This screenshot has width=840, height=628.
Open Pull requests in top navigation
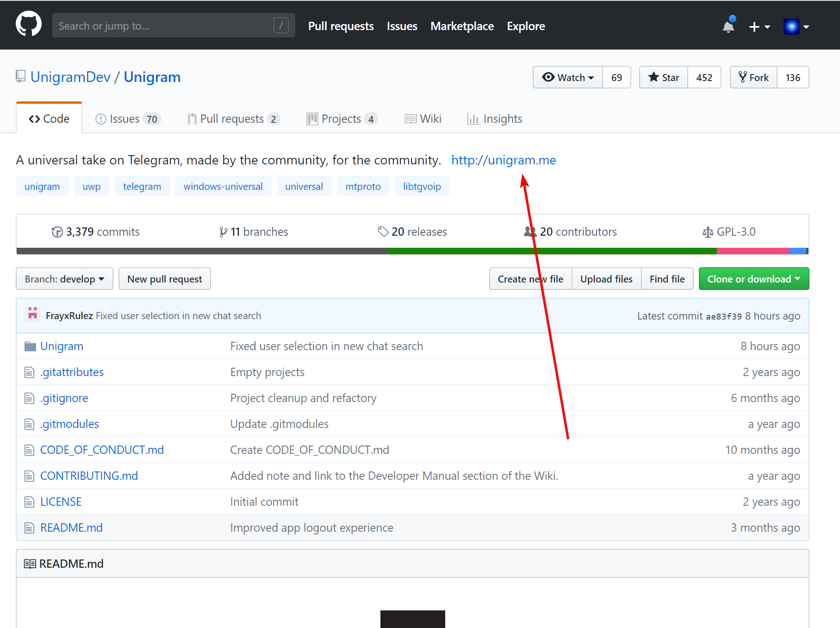click(x=341, y=26)
